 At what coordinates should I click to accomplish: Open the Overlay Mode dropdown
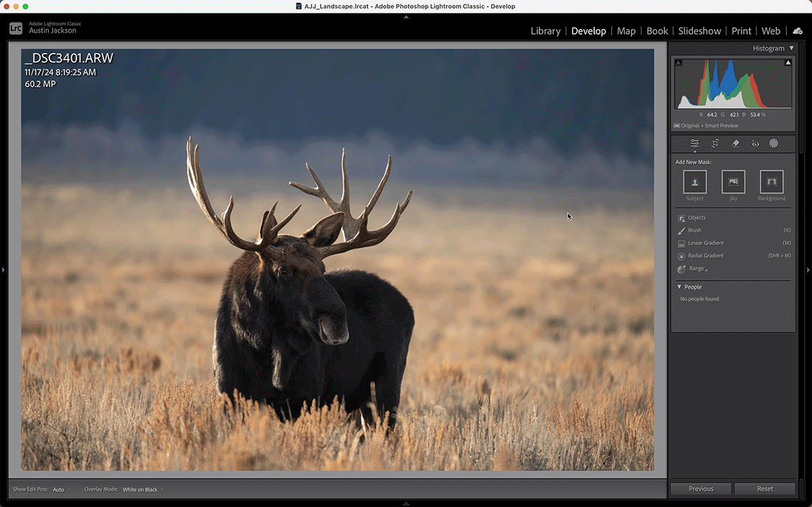(143, 489)
